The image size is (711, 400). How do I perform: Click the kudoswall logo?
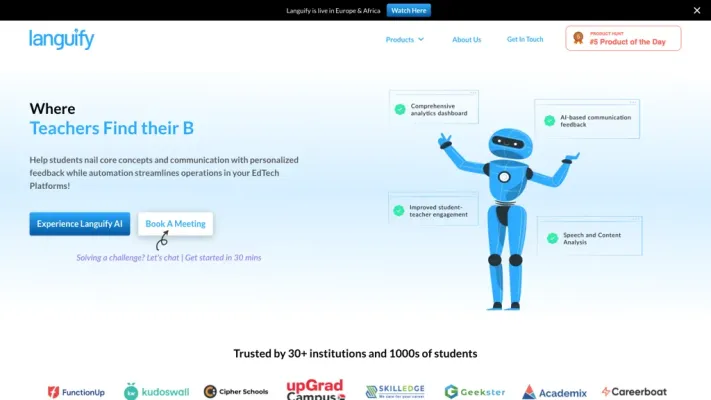(156, 391)
